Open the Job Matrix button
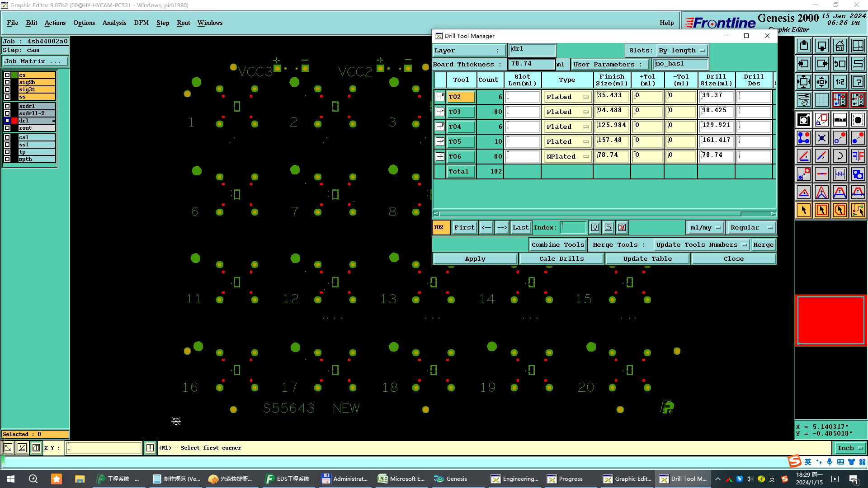 click(35, 61)
